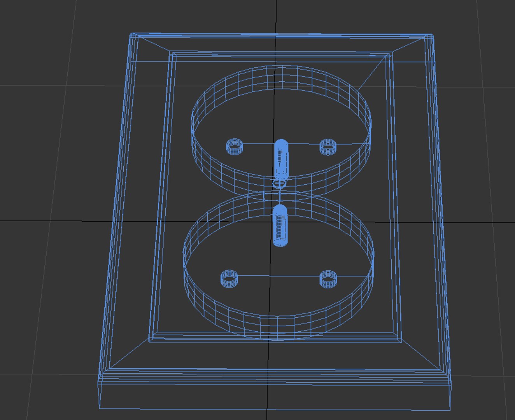Pick the upper socket's capsule-shaped ground pin
The width and height of the screenshot is (515, 420).
[x=281, y=159]
